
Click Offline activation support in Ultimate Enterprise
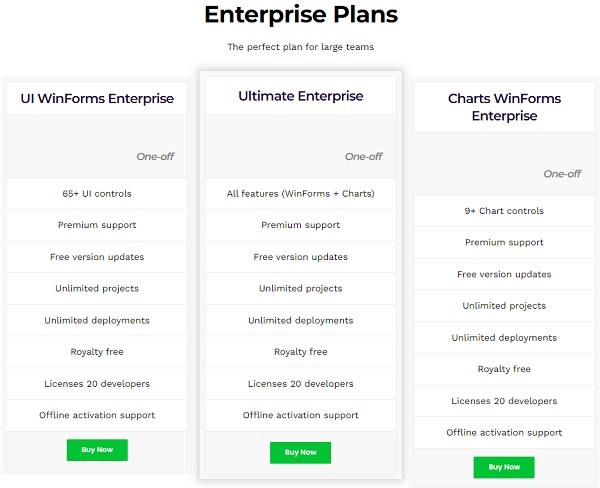point(300,415)
